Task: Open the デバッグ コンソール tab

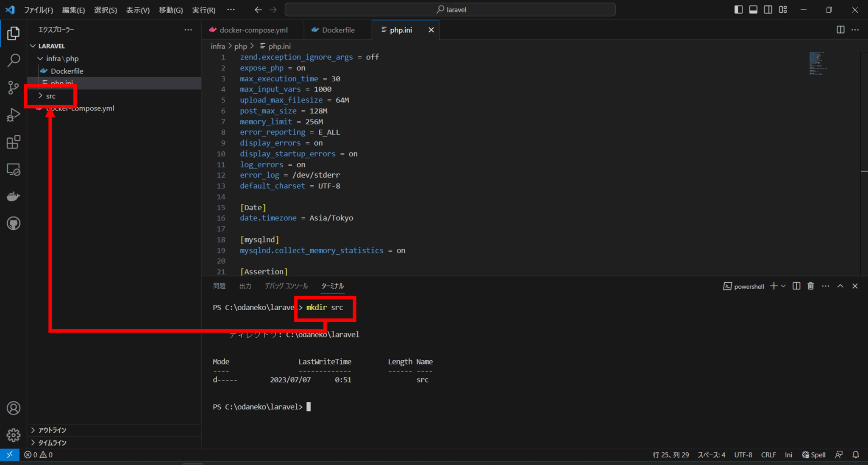Action: pos(286,286)
